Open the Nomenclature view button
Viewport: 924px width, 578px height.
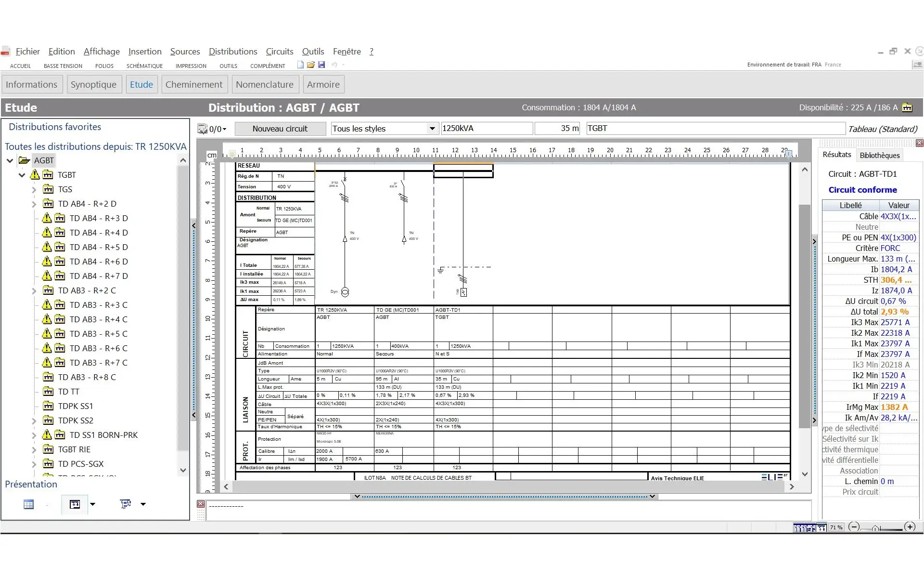point(264,85)
